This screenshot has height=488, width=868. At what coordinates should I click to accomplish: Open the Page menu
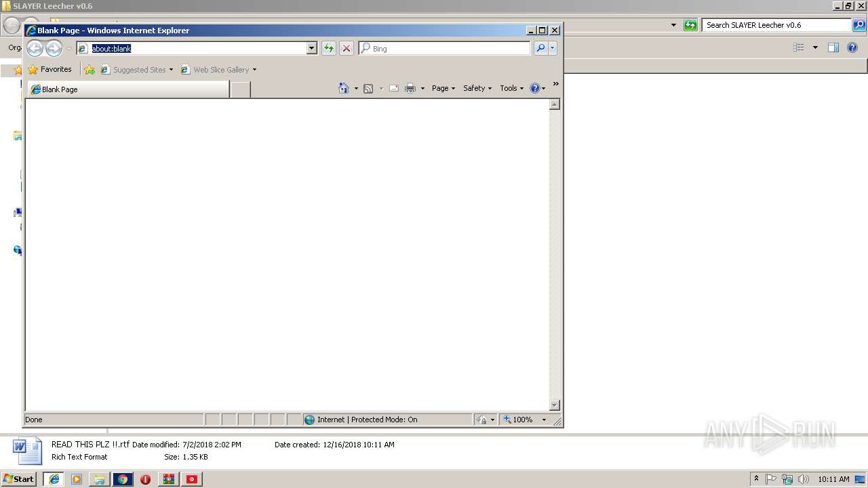tap(443, 88)
